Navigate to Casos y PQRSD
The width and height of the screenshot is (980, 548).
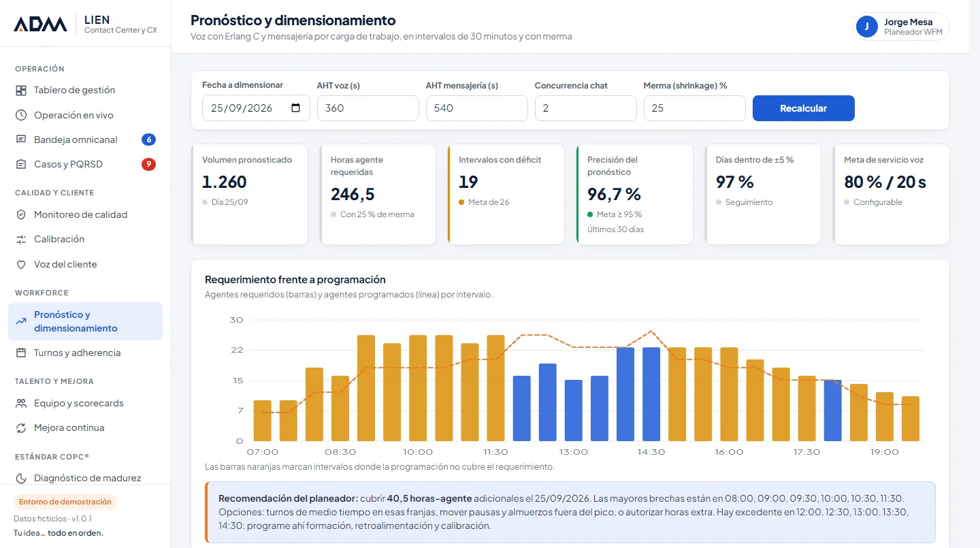point(85,164)
